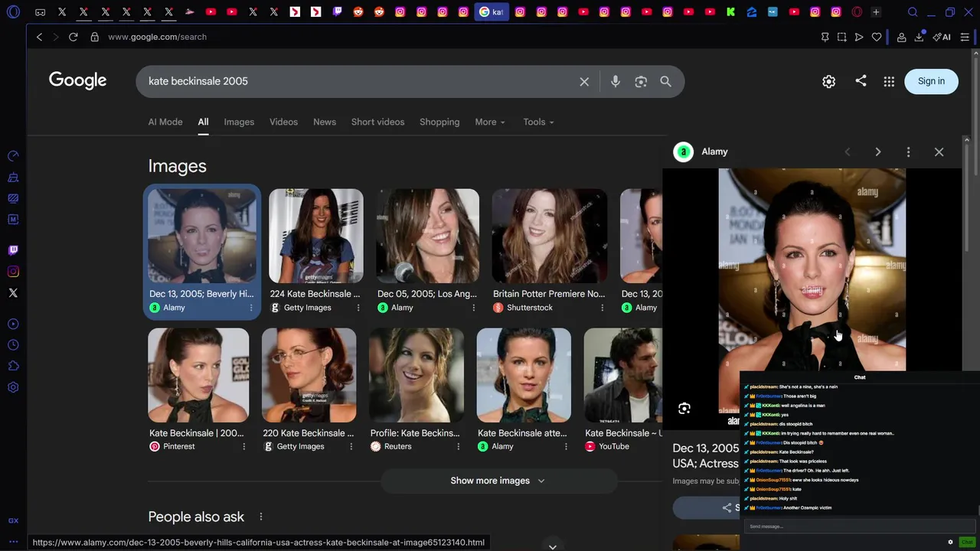The image size is (980, 551).
Task: Bookmark the page with the heart icon
Action: pos(877,37)
